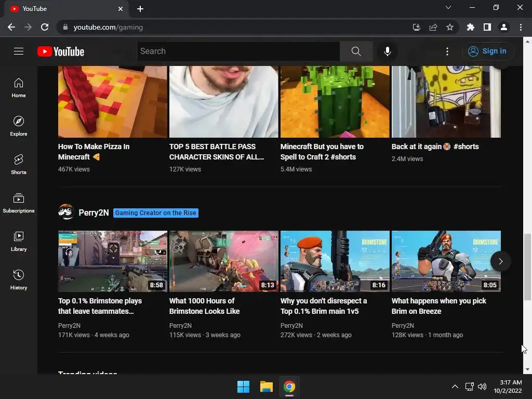Open clock and date 3:17 AM
The image size is (532, 399).
(x=508, y=387)
